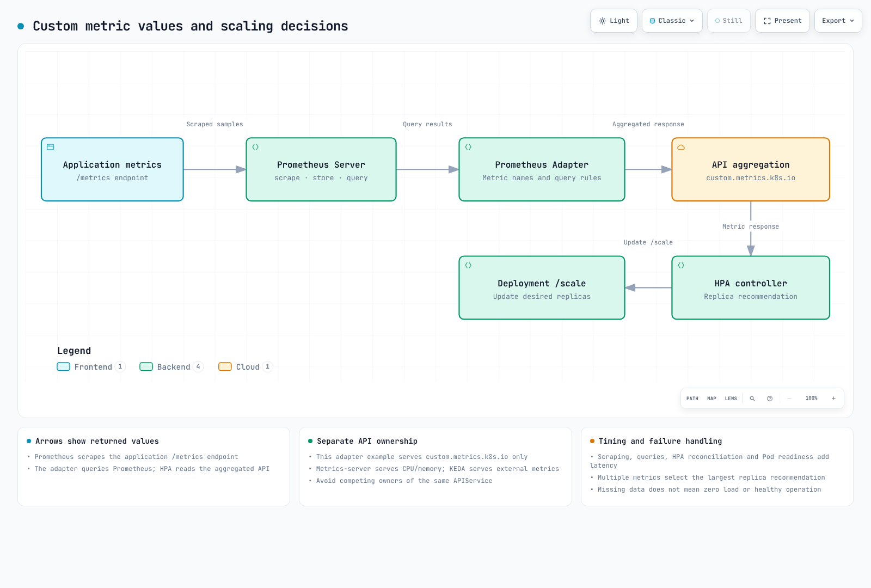
Task: Toggle the Light theme button
Action: point(614,21)
